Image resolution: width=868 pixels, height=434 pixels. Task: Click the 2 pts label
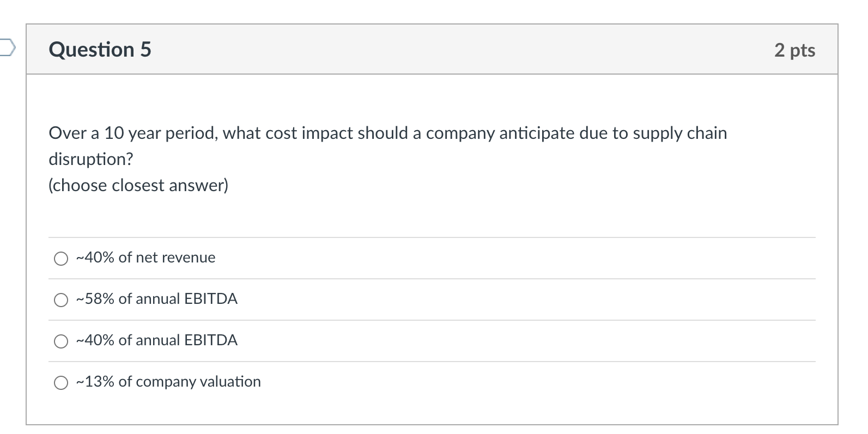pos(795,50)
